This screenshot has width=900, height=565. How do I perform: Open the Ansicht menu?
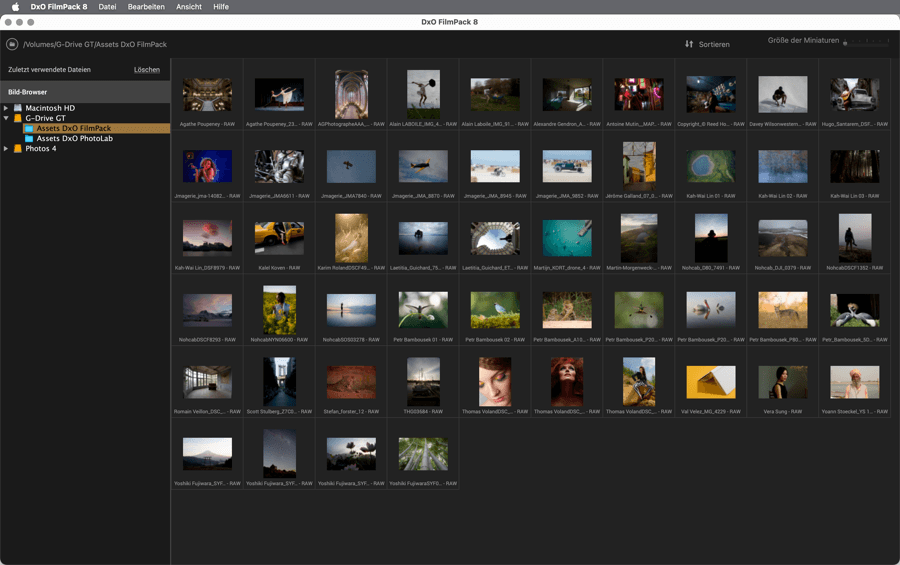pos(189,7)
